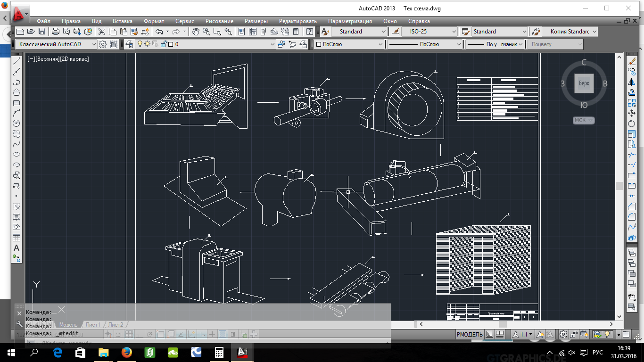Viewport: 644px width, 362px height.
Task: Click the New drawing icon
Action: 20,32
